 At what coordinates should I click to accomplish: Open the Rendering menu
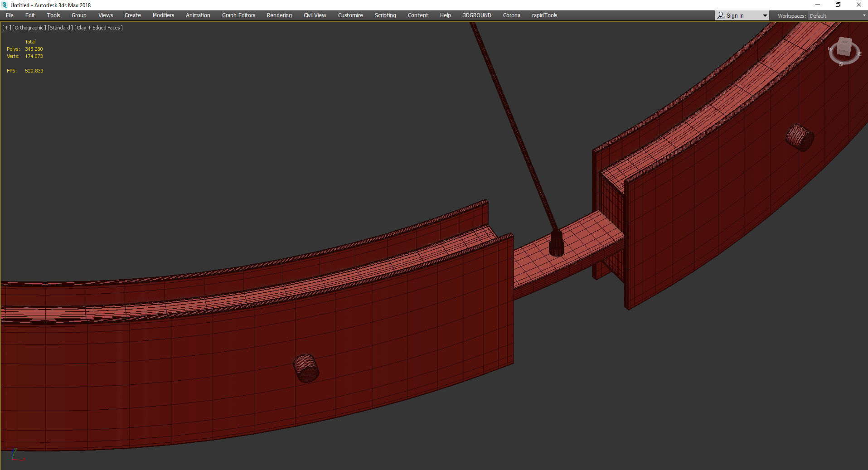tap(279, 15)
